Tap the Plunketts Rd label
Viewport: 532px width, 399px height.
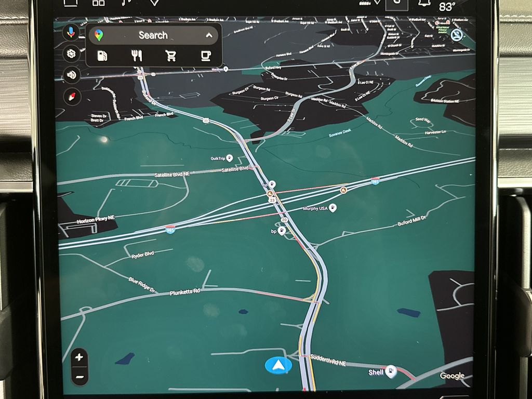(x=185, y=292)
